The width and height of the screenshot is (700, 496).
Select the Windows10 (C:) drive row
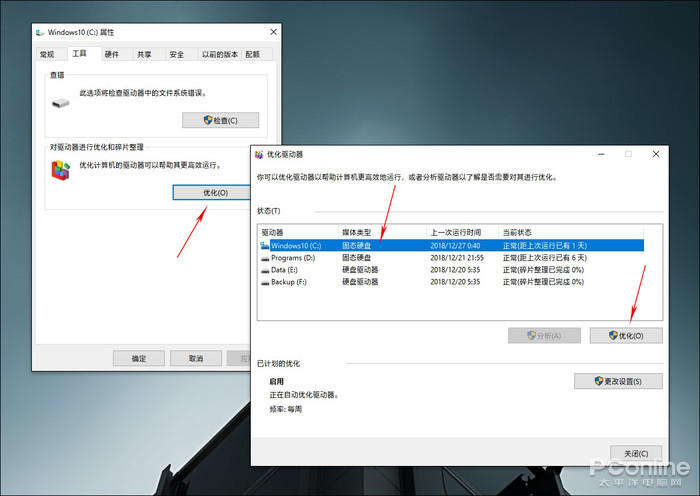click(x=452, y=246)
